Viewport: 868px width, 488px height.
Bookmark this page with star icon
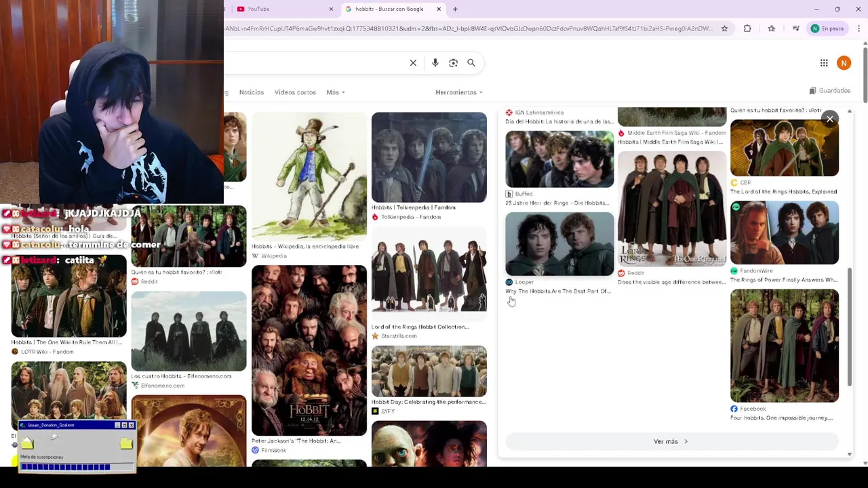click(x=724, y=28)
